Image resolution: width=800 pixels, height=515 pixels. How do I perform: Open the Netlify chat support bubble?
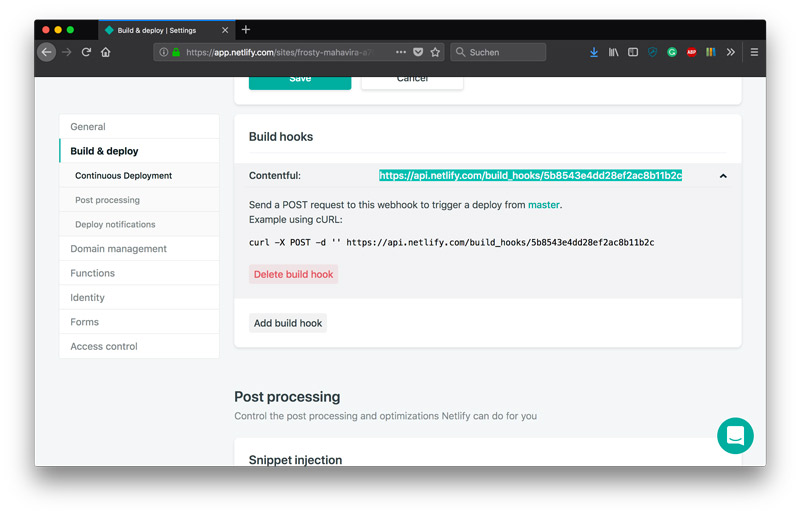click(735, 435)
